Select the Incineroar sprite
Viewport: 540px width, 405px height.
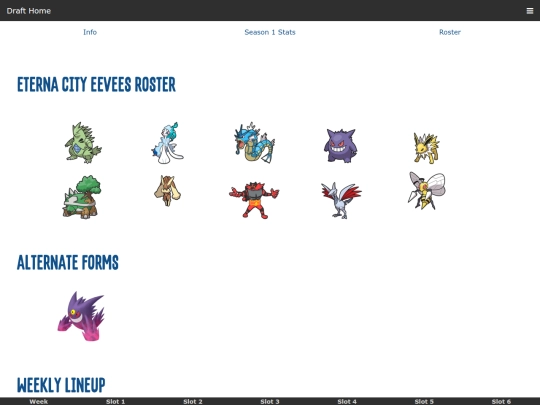pyautogui.click(x=254, y=200)
